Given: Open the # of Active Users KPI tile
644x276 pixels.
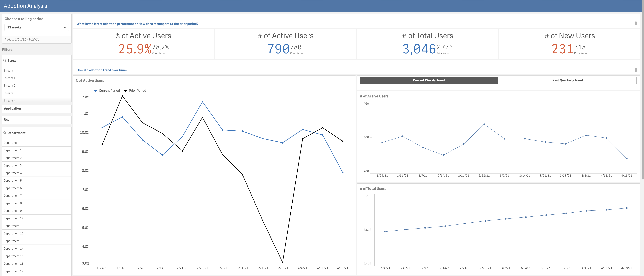Looking at the screenshot, I should [x=285, y=44].
